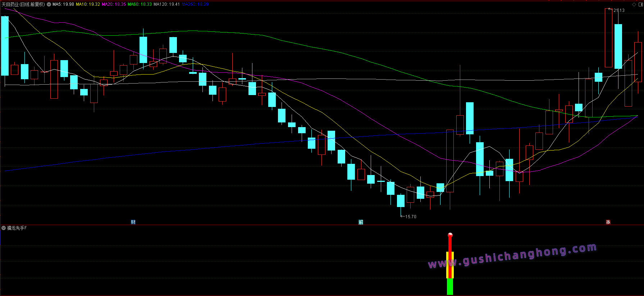644x296 pixels.
Task: Open the dropdown next to 天目药业 title
Action: coord(49,4)
